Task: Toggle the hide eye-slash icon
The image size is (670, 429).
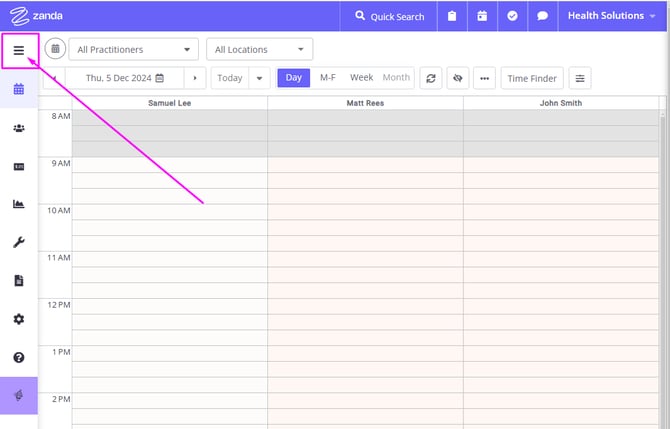Action: click(457, 78)
